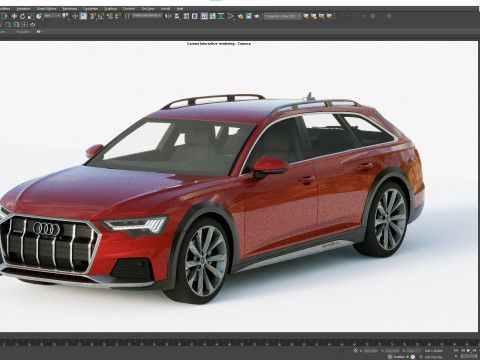Click the Grid size readout text
The image size is (480, 360).
[434, 351]
